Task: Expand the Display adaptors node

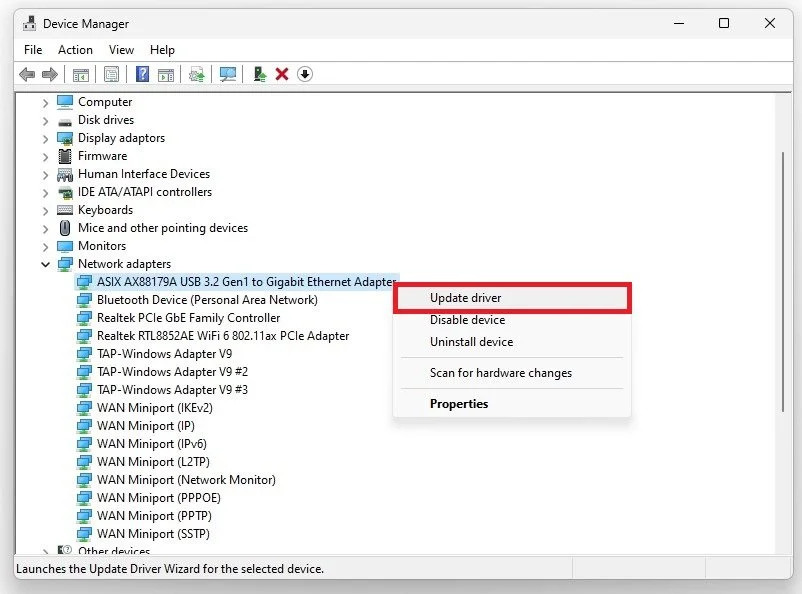Action: 46,139
